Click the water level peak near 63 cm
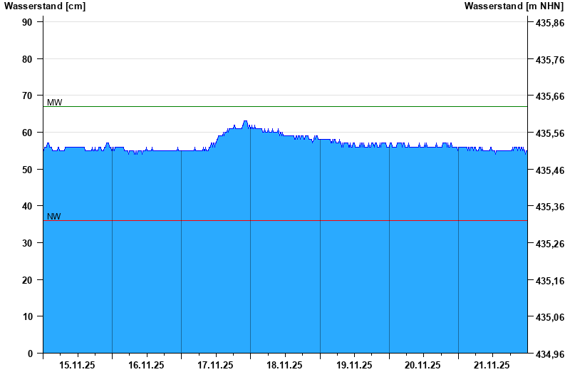 pos(245,121)
